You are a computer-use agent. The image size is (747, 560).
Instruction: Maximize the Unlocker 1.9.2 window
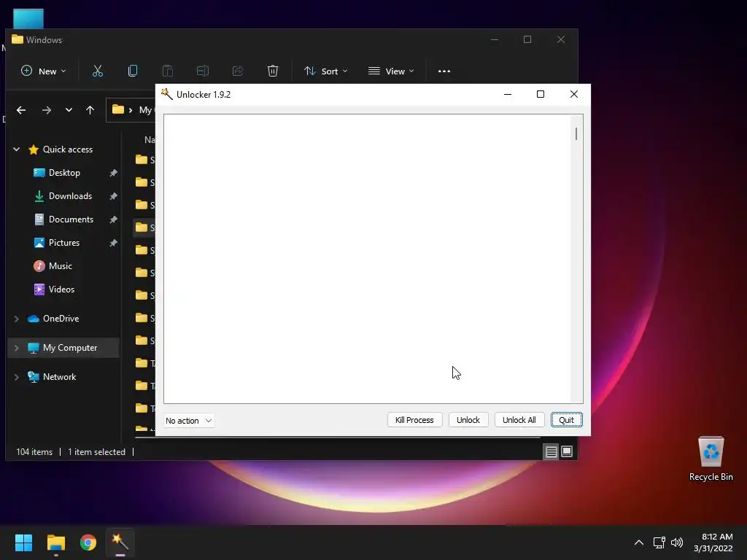tap(541, 94)
